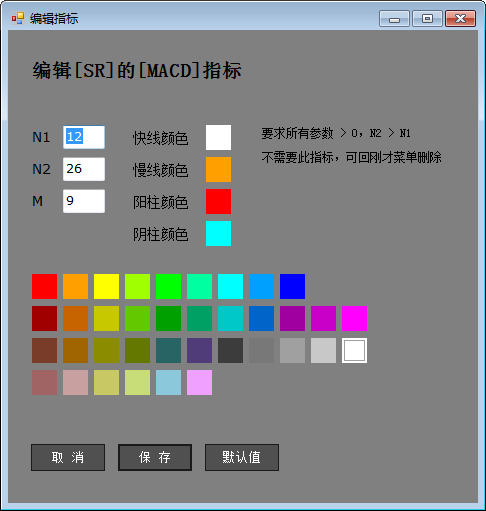
Task: Click the 取消 cancel button
Action: (68, 457)
